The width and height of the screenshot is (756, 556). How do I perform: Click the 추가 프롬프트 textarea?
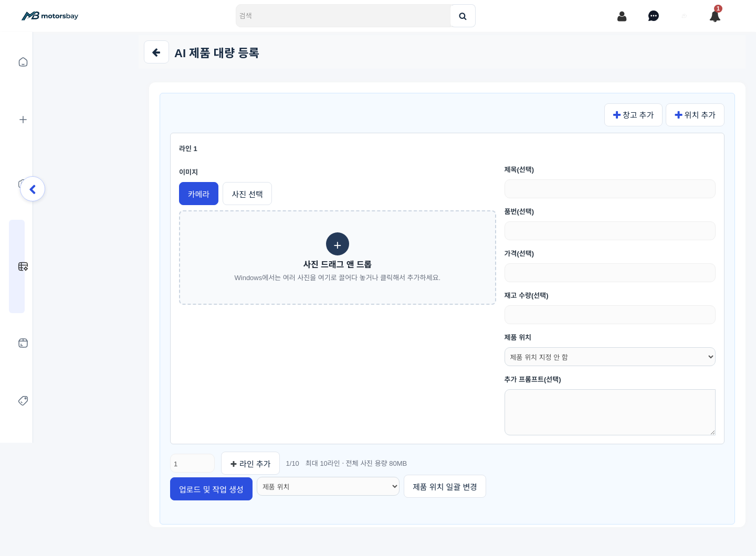pyautogui.click(x=610, y=412)
